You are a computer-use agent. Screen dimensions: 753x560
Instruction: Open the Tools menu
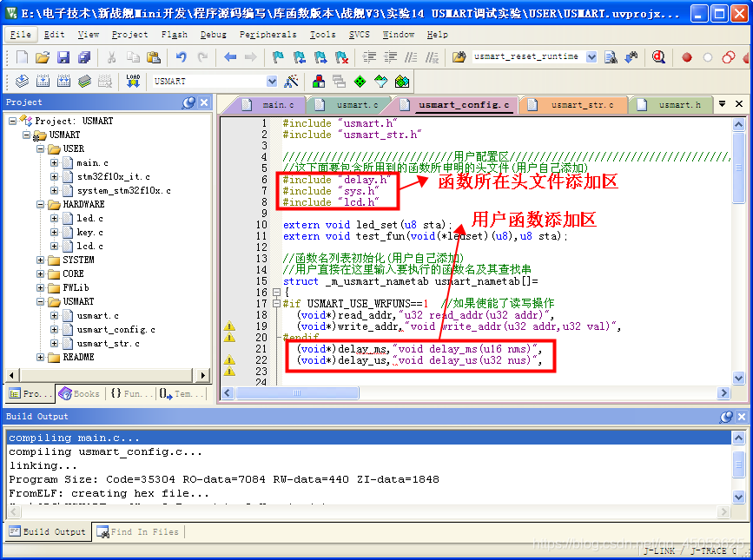pos(323,35)
